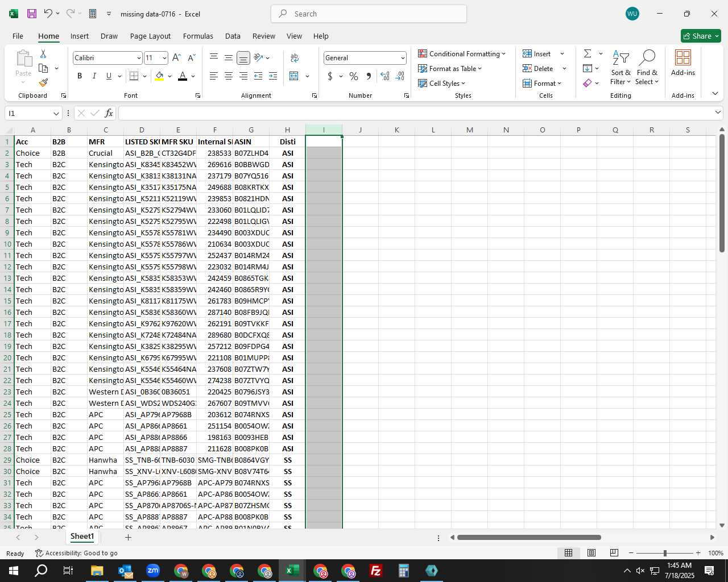Click the Accounting dollar format icon
The height and width of the screenshot is (582, 728).
coord(330,76)
